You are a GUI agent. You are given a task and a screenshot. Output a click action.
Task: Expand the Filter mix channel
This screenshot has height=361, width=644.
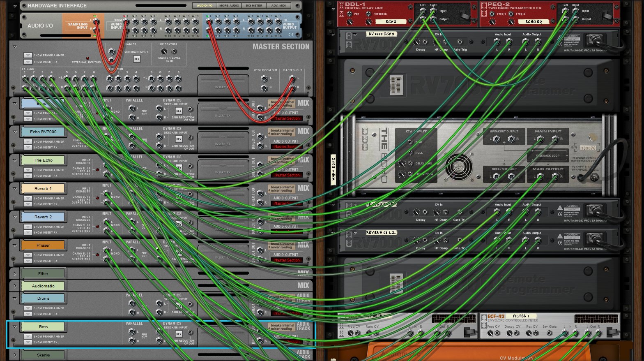click(x=15, y=273)
